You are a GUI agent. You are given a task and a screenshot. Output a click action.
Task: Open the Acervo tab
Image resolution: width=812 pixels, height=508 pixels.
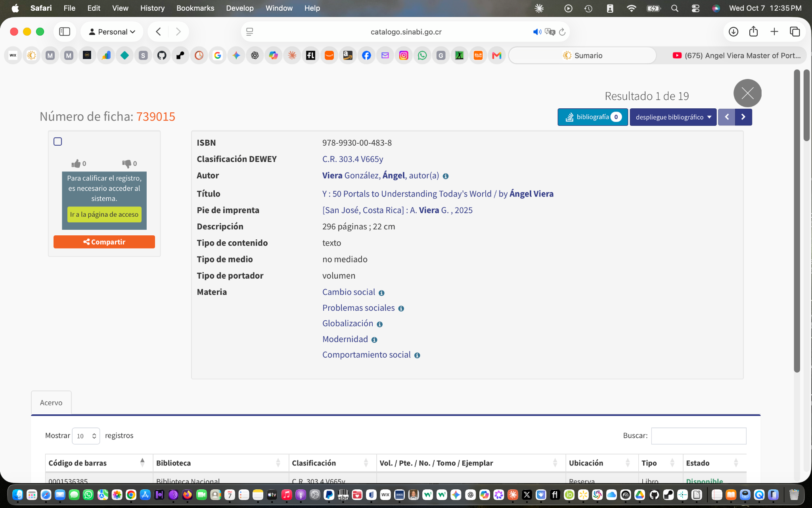click(51, 402)
